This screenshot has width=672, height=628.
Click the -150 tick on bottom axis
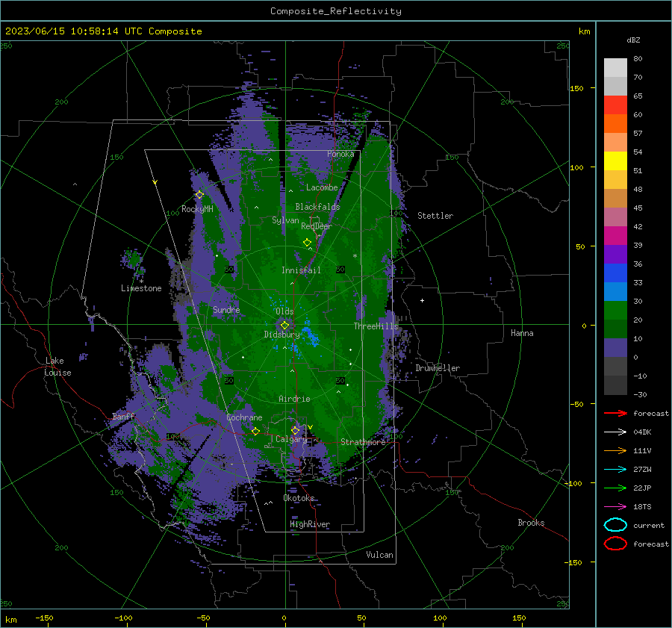pyautogui.click(x=44, y=618)
